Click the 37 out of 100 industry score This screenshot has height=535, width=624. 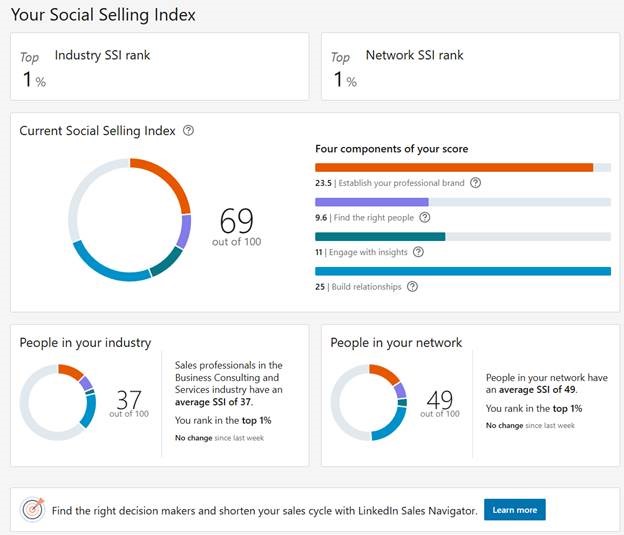pyautogui.click(x=129, y=404)
